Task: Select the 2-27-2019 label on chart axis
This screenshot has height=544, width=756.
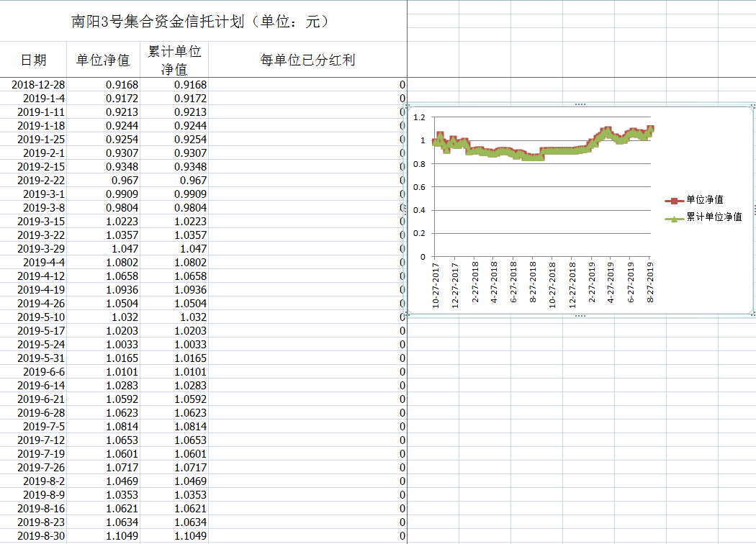Action: point(592,282)
